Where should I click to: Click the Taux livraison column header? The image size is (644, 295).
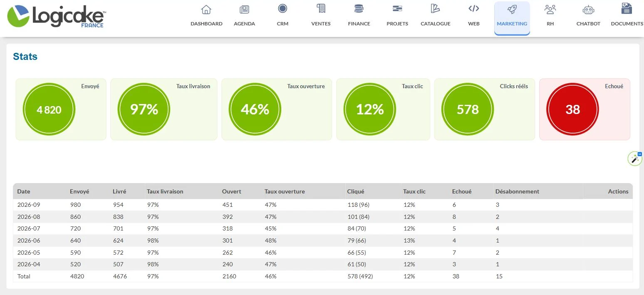click(x=165, y=191)
